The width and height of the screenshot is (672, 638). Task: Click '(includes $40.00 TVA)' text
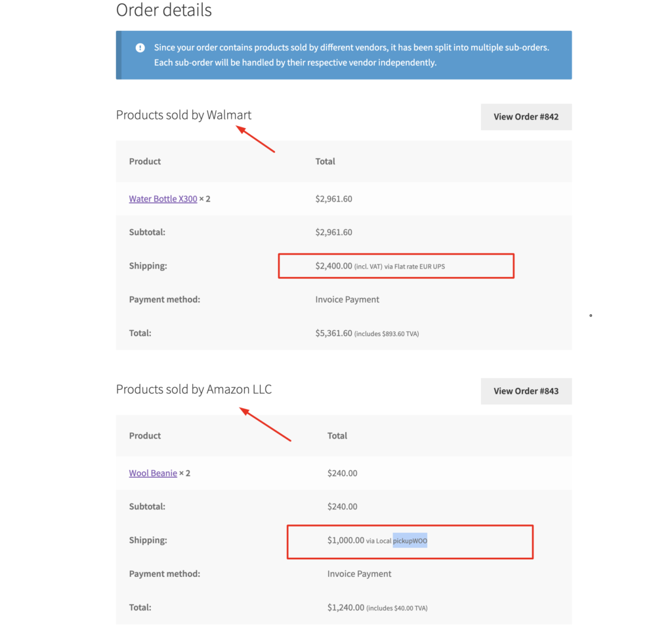click(397, 608)
